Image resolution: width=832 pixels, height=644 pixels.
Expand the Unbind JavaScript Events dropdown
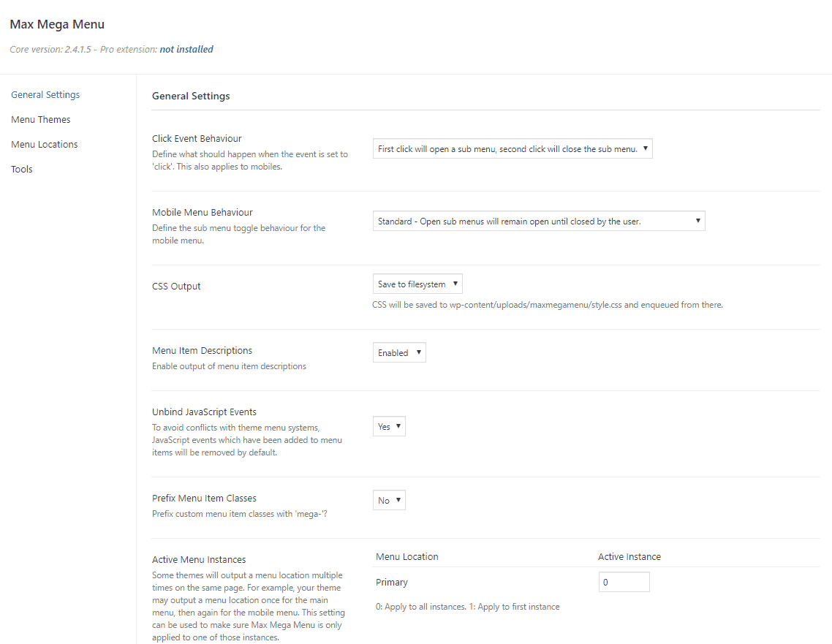tap(389, 427)
